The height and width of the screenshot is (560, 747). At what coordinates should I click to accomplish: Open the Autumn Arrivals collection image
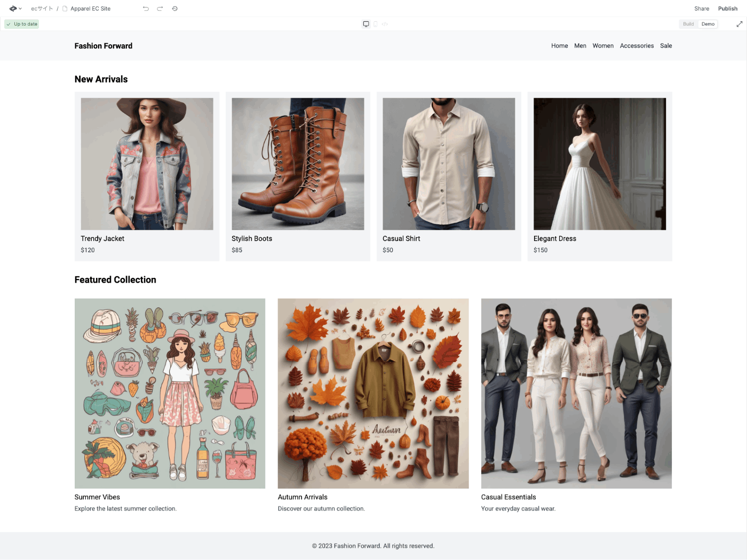373,394
